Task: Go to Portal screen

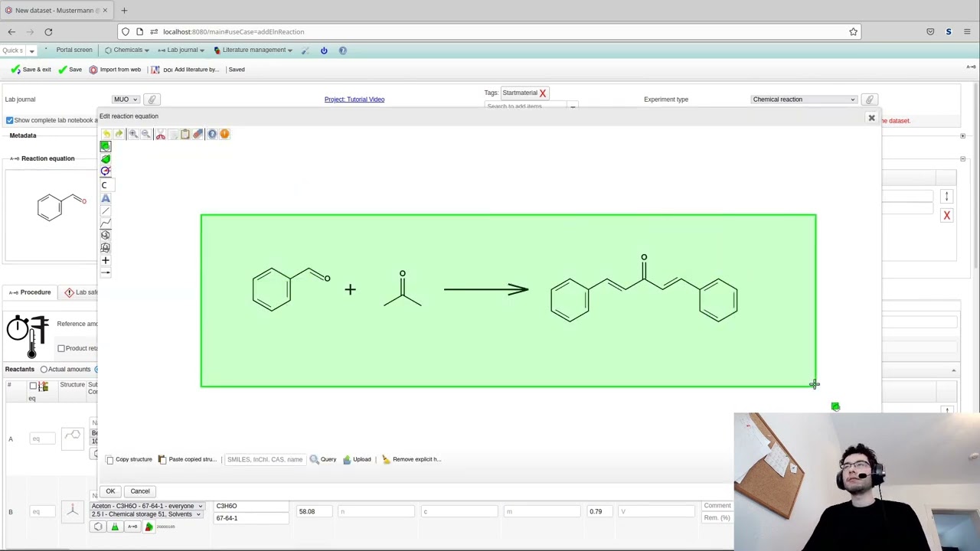Action: point(74,50)
